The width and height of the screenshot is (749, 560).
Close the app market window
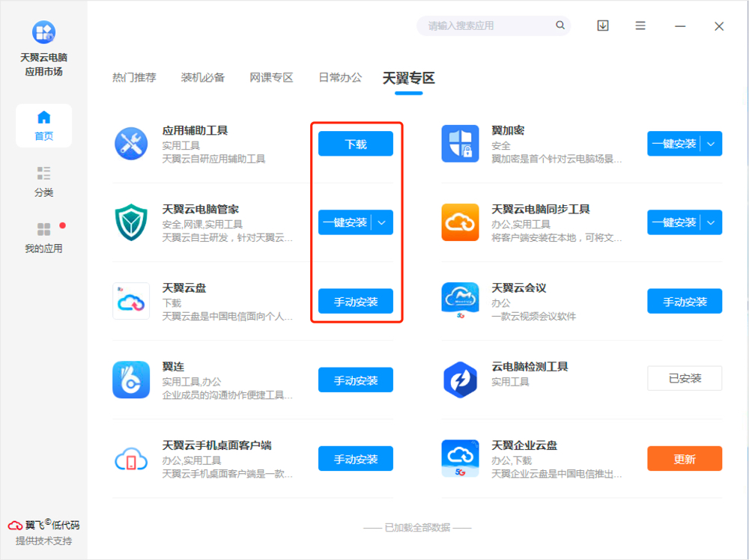point(719,26)
